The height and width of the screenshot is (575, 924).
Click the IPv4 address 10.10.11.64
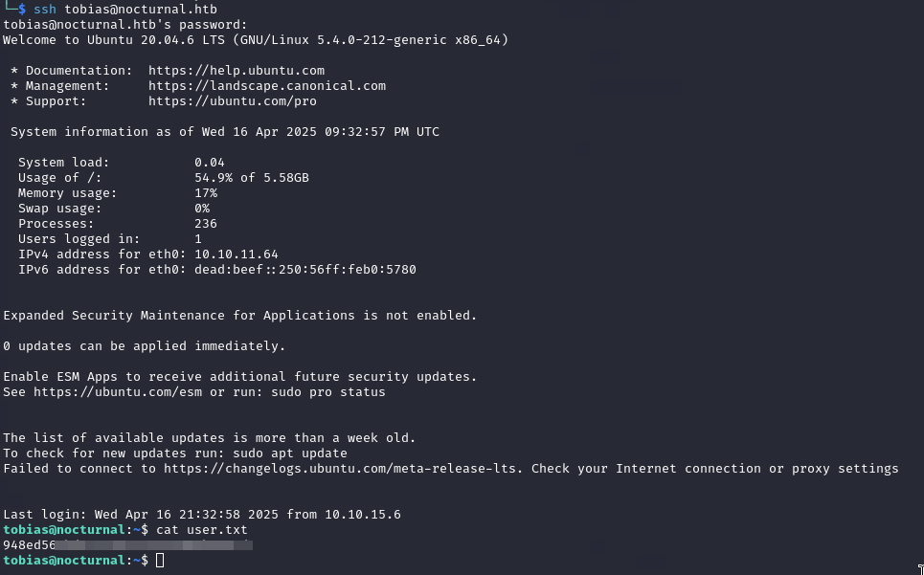point(236,254)
